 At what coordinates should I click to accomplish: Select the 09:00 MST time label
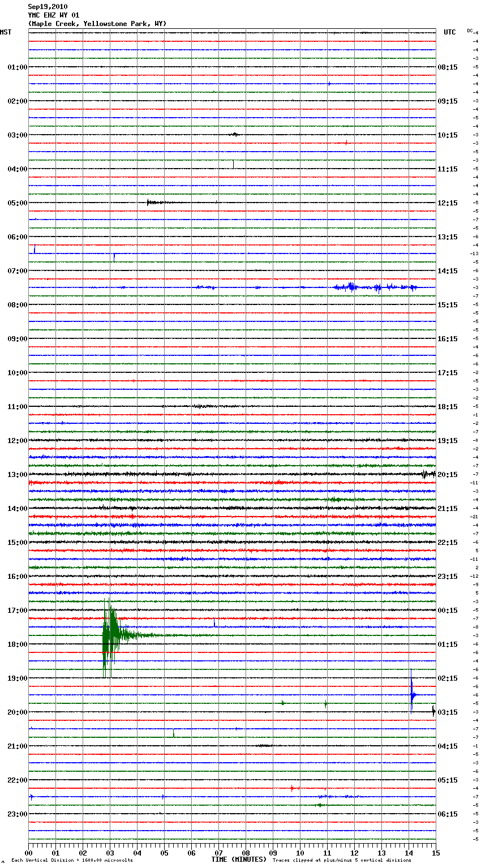[x=17, y=339]
